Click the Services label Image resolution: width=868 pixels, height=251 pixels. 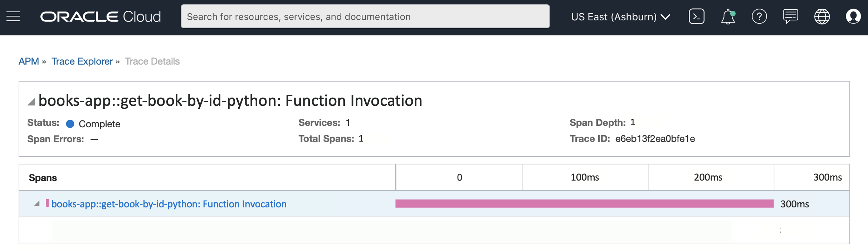click(x=319, y=123)
